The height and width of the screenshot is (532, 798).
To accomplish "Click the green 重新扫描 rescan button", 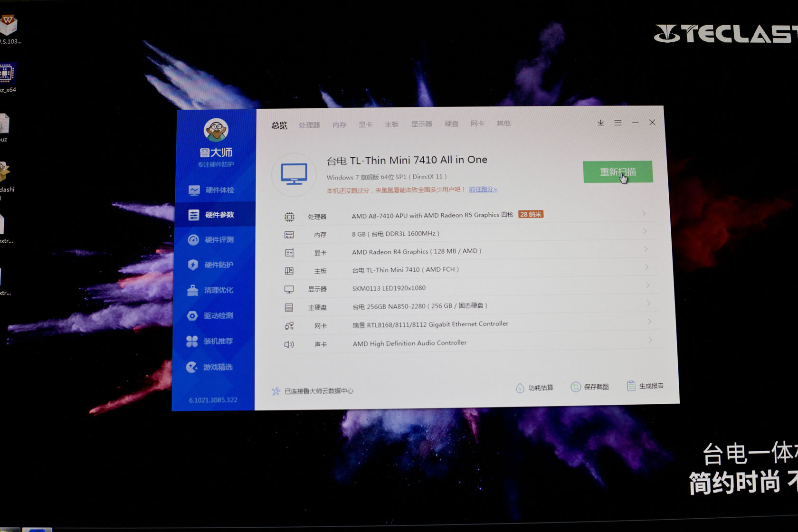I will pos(618,171).
